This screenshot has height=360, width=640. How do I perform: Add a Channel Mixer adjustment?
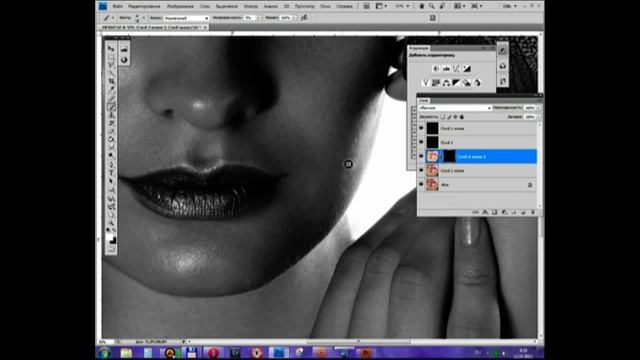click(x=477, y=83)
